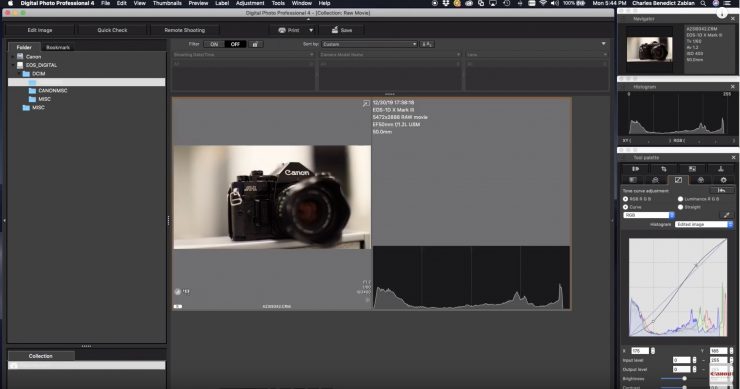This screenshot has width=740, height=389.
Task: Collapse the EOS_DIGITAL tree node
Action: 13,65
